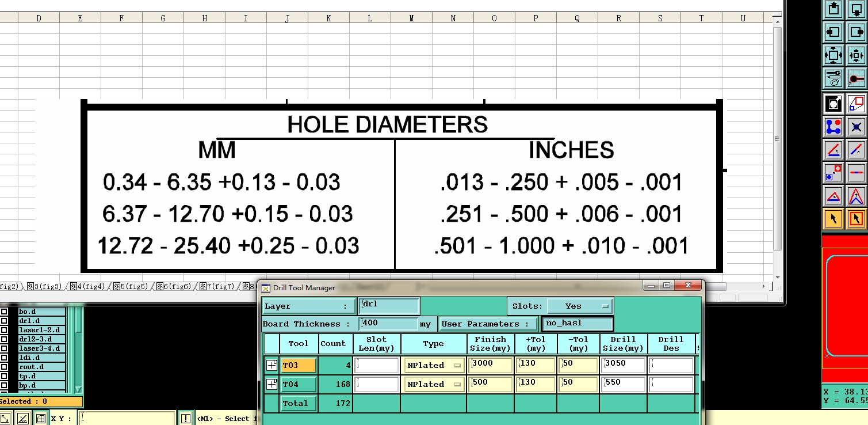Screen dimensions: 868x425
Task: Switch to the 图6(fig6) sheet tab
Action: 174,286
